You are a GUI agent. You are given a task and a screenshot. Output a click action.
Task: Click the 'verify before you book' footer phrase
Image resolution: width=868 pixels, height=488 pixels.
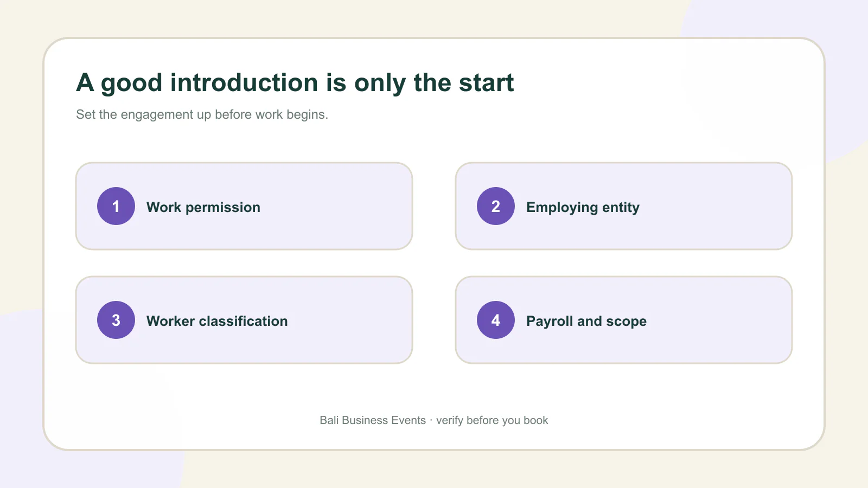pos(492,420)
